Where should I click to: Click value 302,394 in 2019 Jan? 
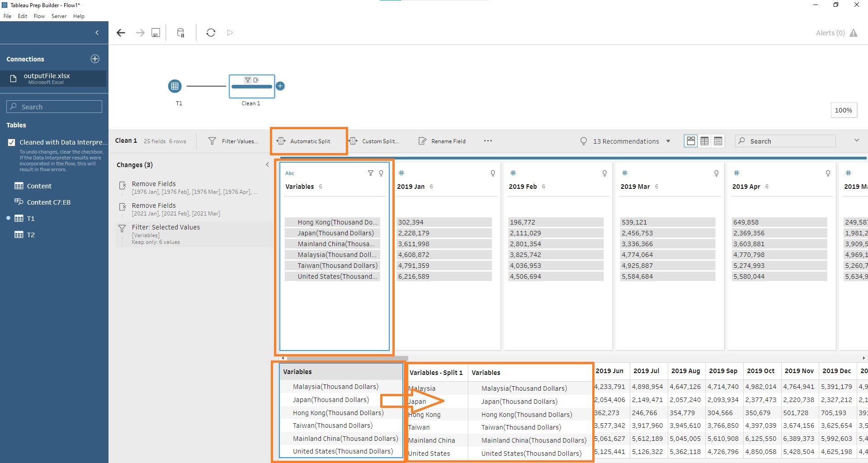click(444, 222)
